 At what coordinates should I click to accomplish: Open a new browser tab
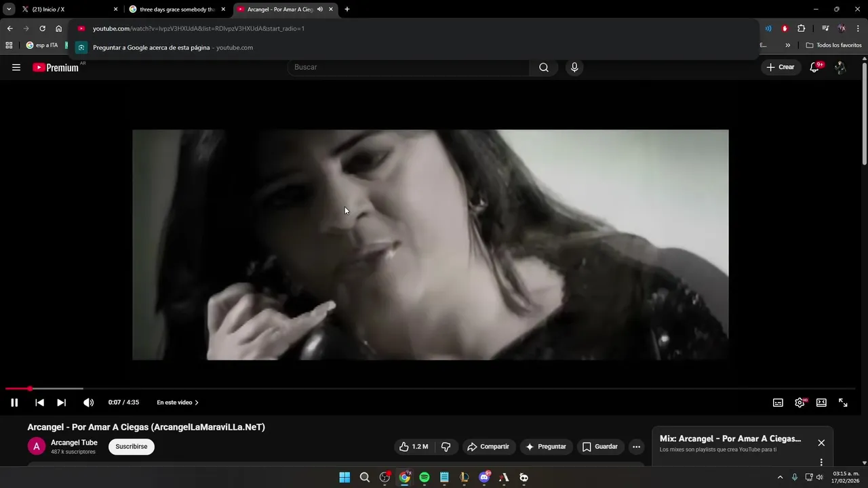coord(347,9)
